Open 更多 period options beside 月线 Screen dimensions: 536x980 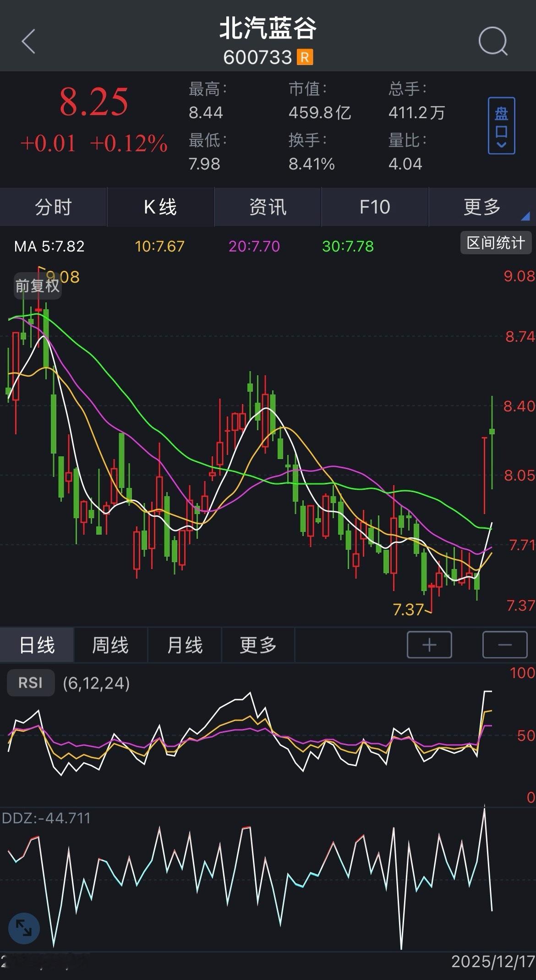coord(258,645)
